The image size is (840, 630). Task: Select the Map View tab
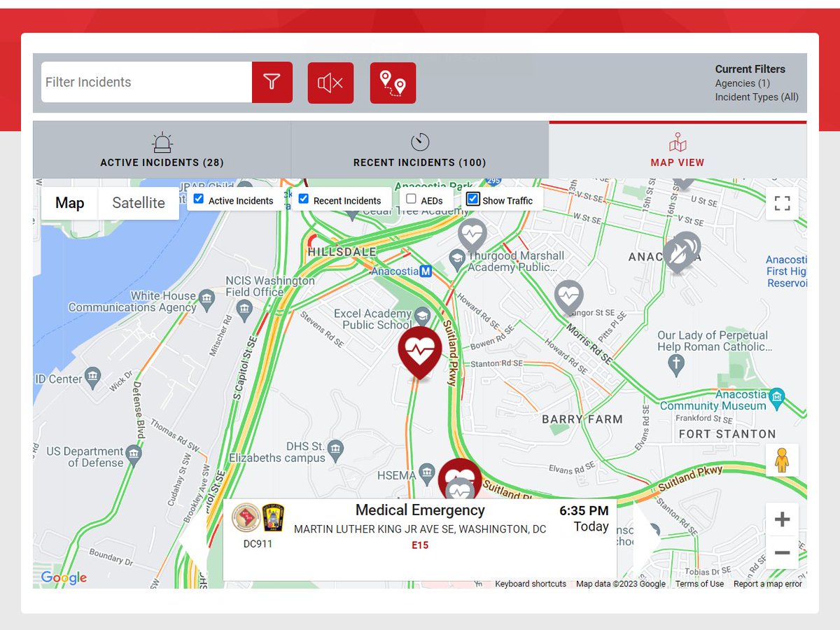point(678,150)
